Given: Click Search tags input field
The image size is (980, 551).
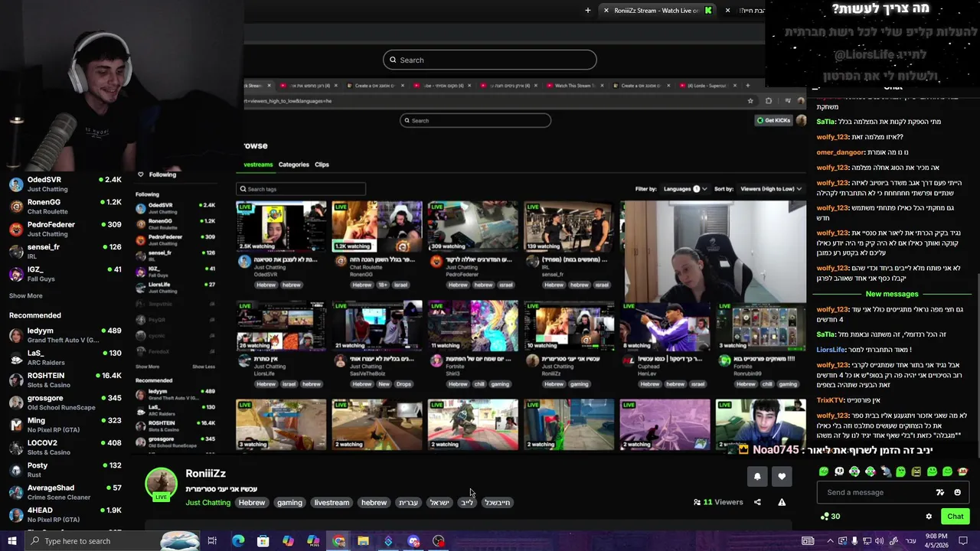Looking at the screenshot, I should [x=301, y=189].
